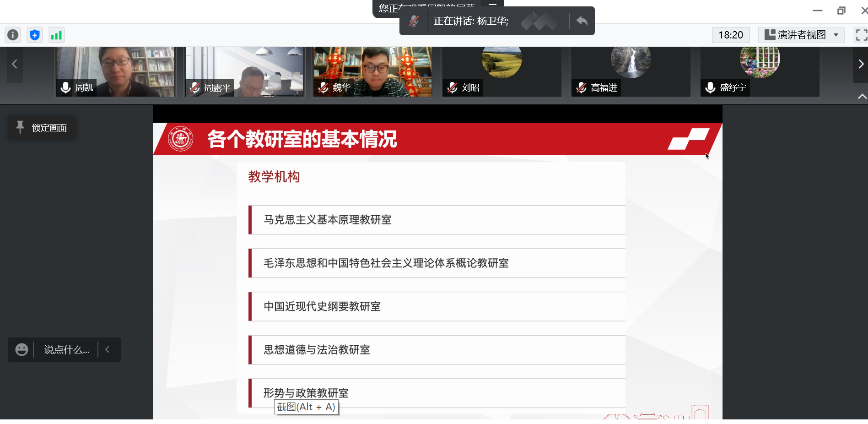Toggle microphone icon on 周凯 video
Viewport: 868px width, 424px height.
click(66, 87)
